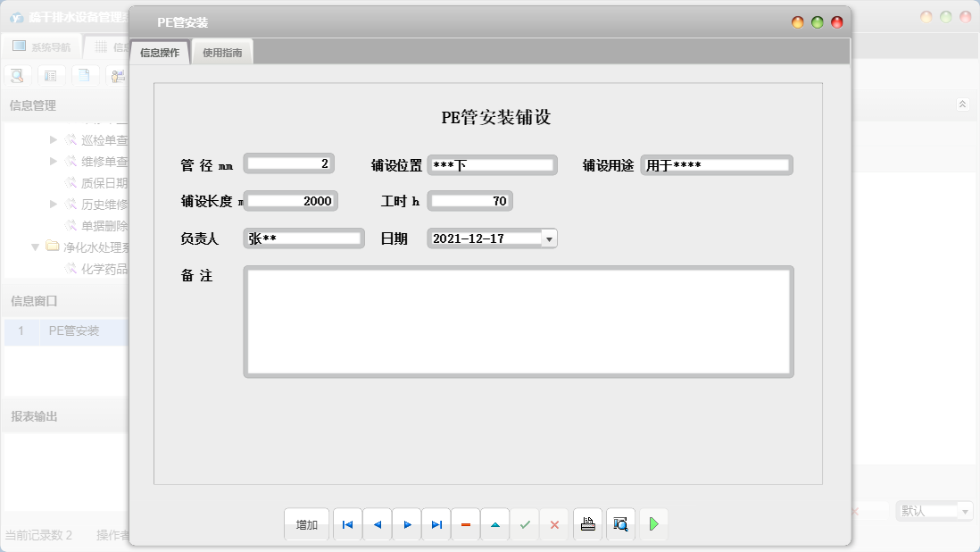Image resolution: width=980 pixels, height=552 pixels.
Task: Select the magnifier search icon in the toolbar
Action: (16, 75)
